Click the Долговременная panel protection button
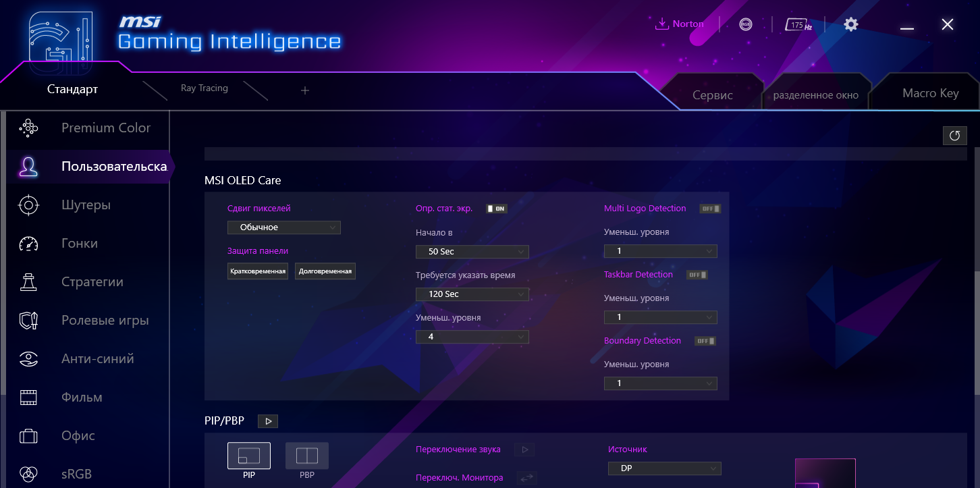Viewport: 980px width, 488px height. (x=325, y=271)
